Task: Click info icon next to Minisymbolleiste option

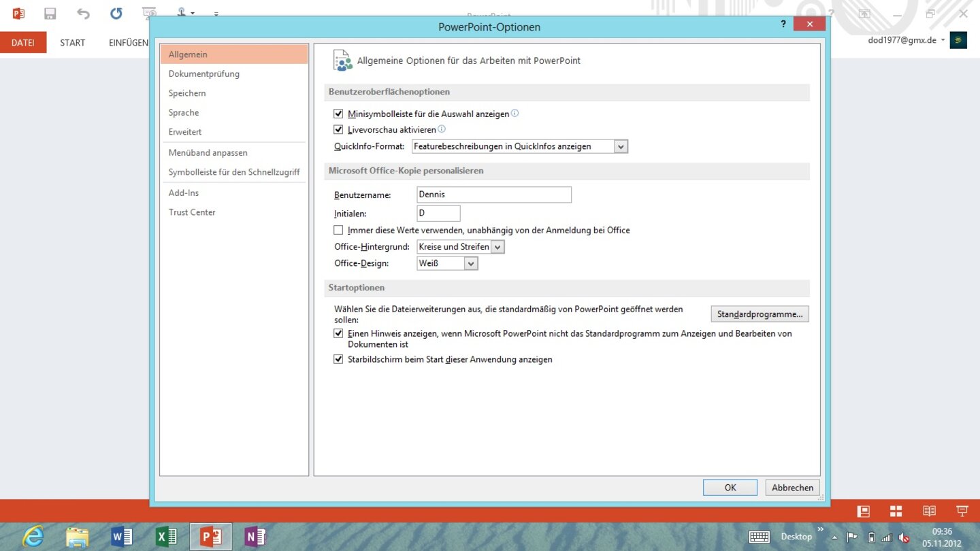Action: point(515,114)
